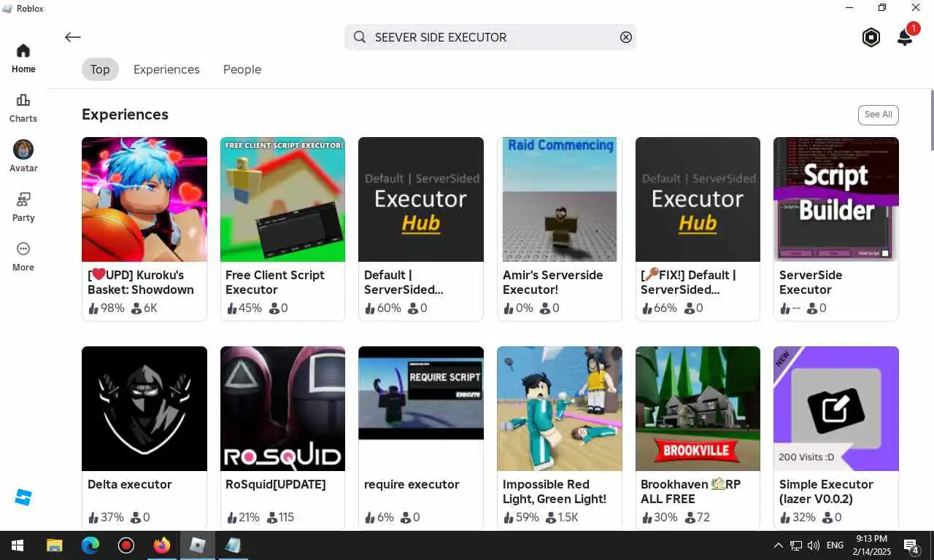Click the 'Default | ServerSided...' 60% card title
Screen dimensions: 934x560
pyautogui.click(x=404, y=282)
